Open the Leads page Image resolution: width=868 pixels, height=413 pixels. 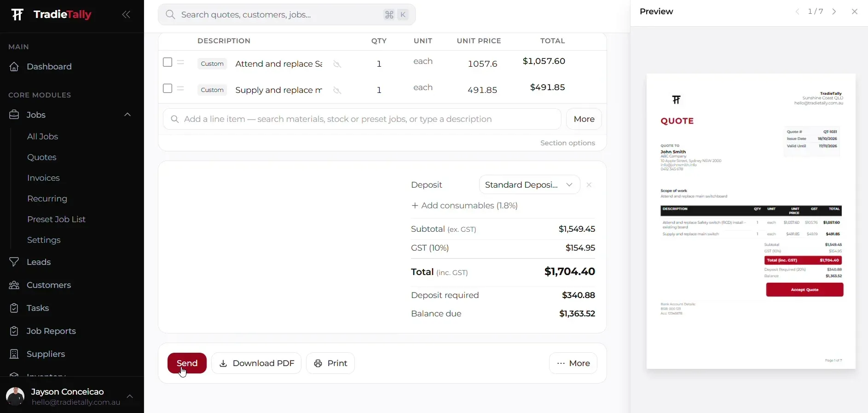point(39,262)
